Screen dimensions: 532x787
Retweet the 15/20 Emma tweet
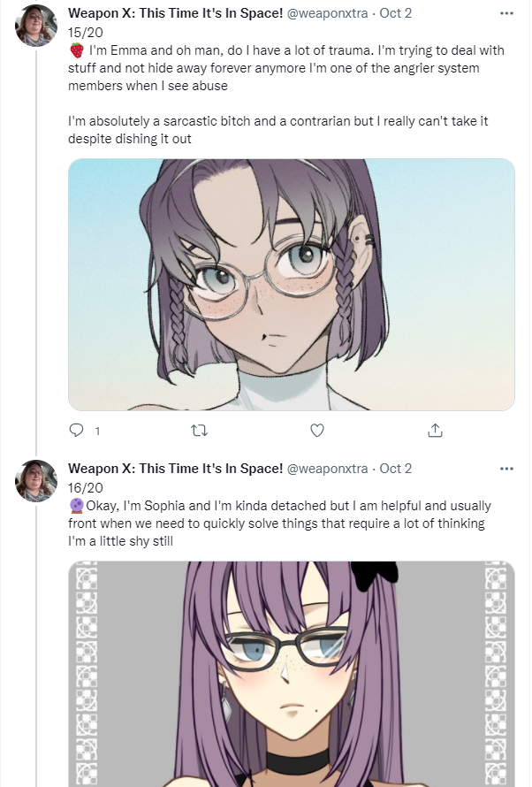200,430
